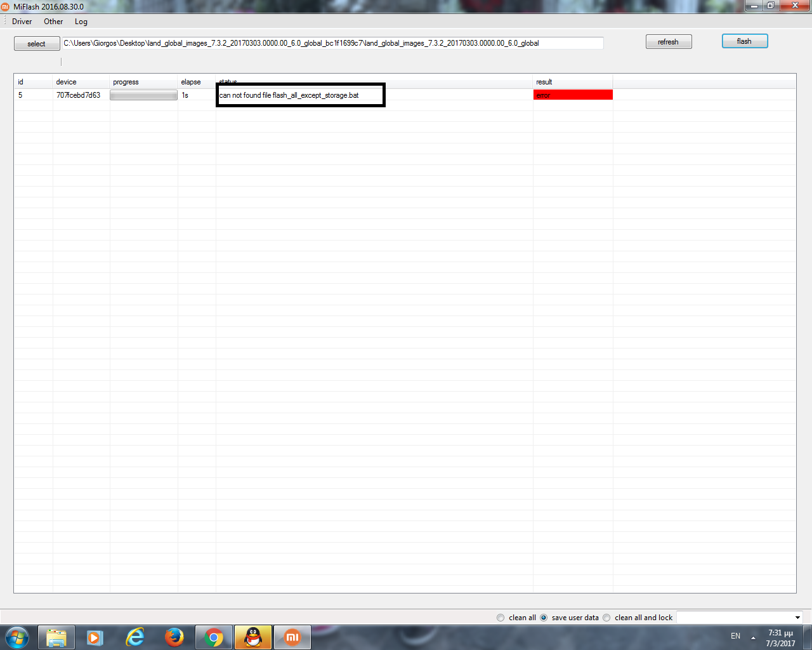Open Internet Explorer from the taskbar
The height and width of the screenshot is (650, 812).
pos(134,637)
